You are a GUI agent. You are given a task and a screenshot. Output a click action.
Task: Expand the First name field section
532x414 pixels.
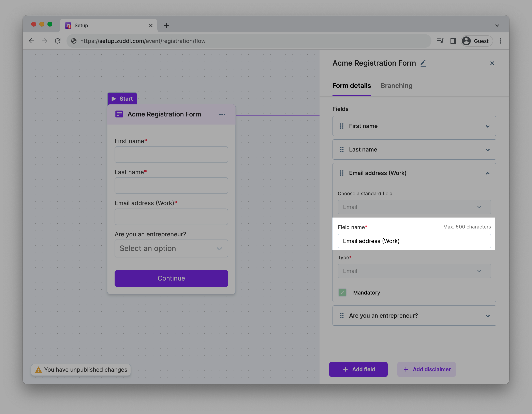coord(487,126)
